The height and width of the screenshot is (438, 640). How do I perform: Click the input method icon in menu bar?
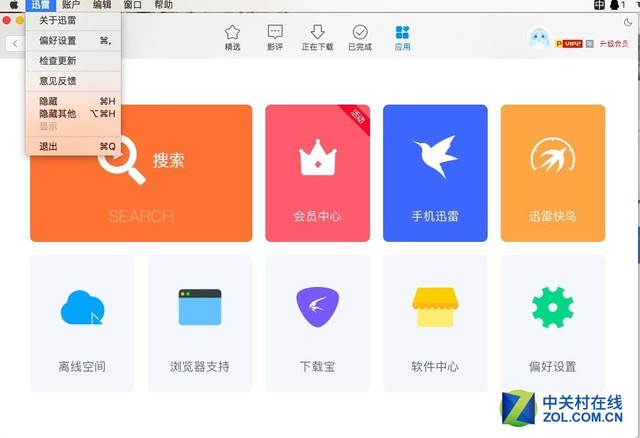coord(599,4)
